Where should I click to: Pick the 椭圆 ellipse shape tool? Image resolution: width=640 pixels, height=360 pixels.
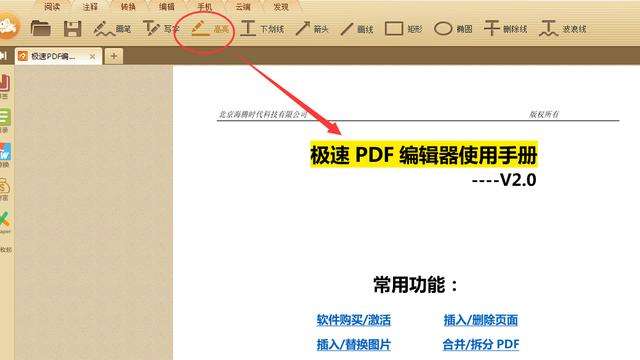point(453,29)
